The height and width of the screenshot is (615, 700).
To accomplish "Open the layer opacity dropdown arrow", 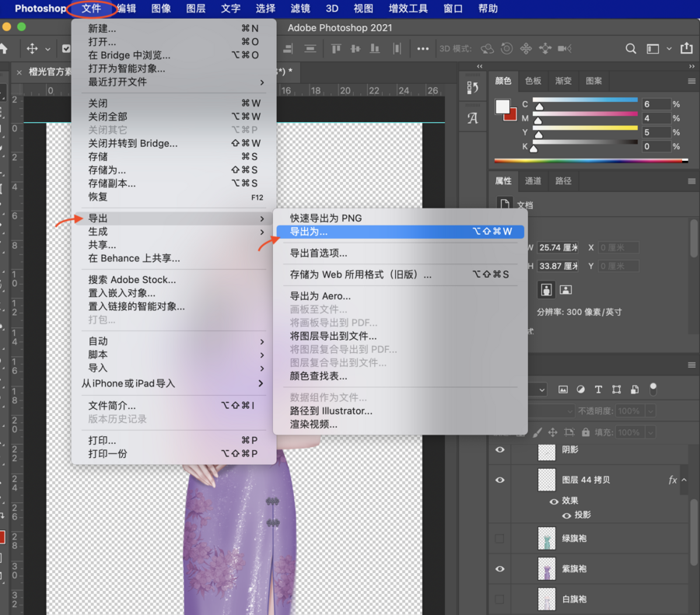I will tap(649, 411).
